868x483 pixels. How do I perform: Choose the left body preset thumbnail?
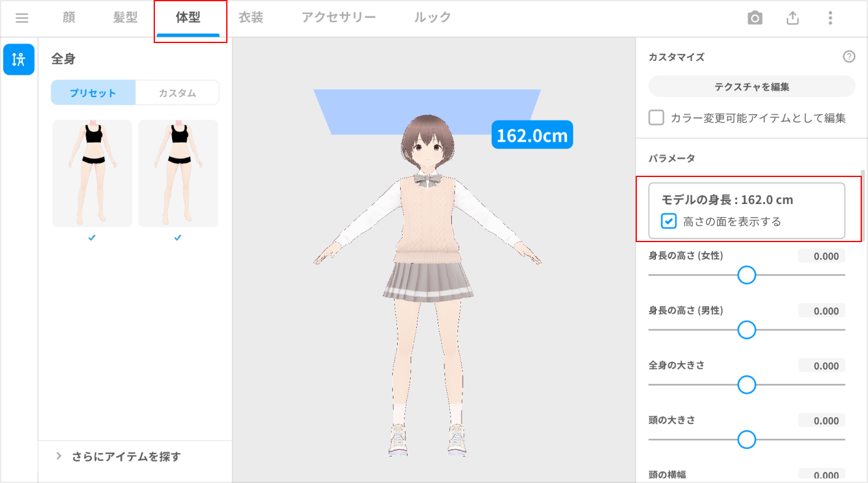(x=92, y=173)
